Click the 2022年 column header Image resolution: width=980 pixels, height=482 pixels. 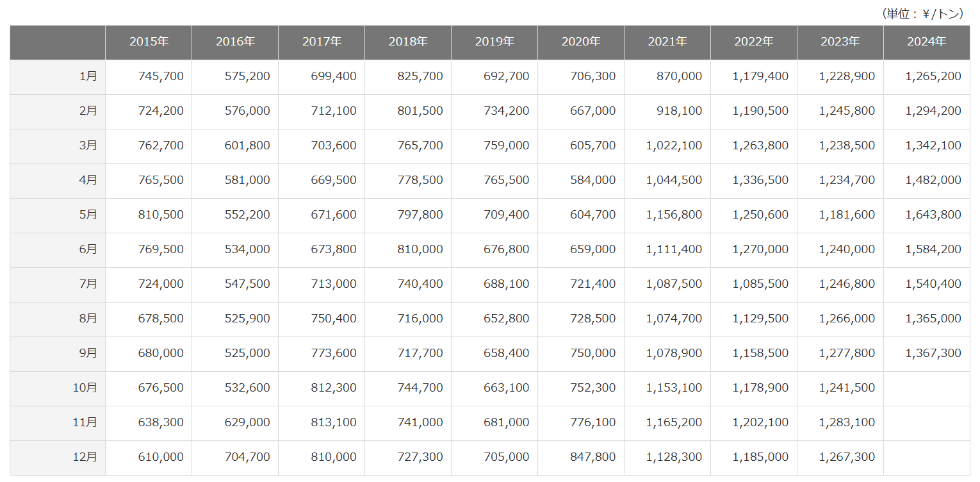[x=754, y=42]
